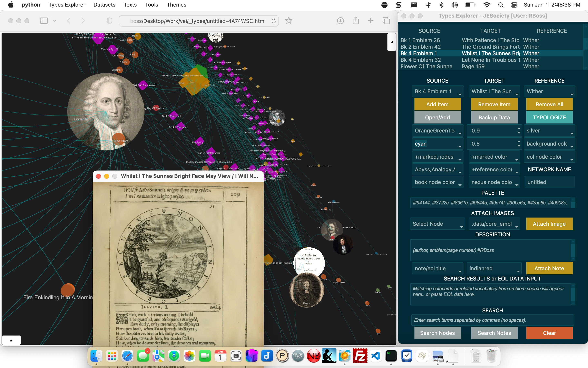Open Terminal from the dock
This screenshot has width=588, height=368.
coord(391,356)
